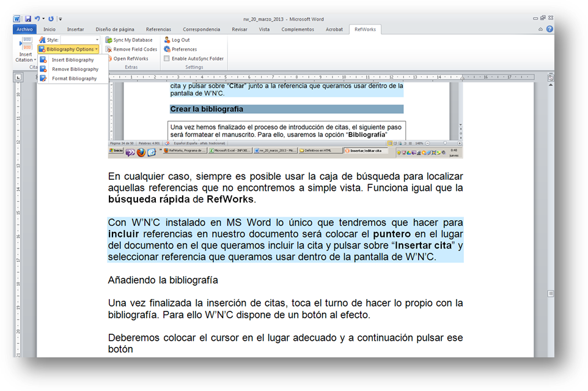
Task: Open the Undo history dropdown arrow
Action: pos(43,19)
